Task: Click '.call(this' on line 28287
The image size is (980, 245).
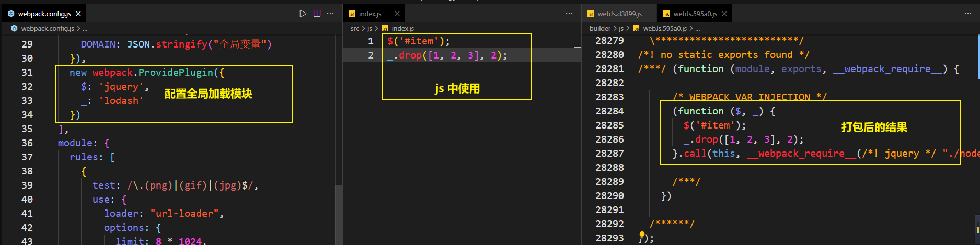Action: [x=706, y=154]
